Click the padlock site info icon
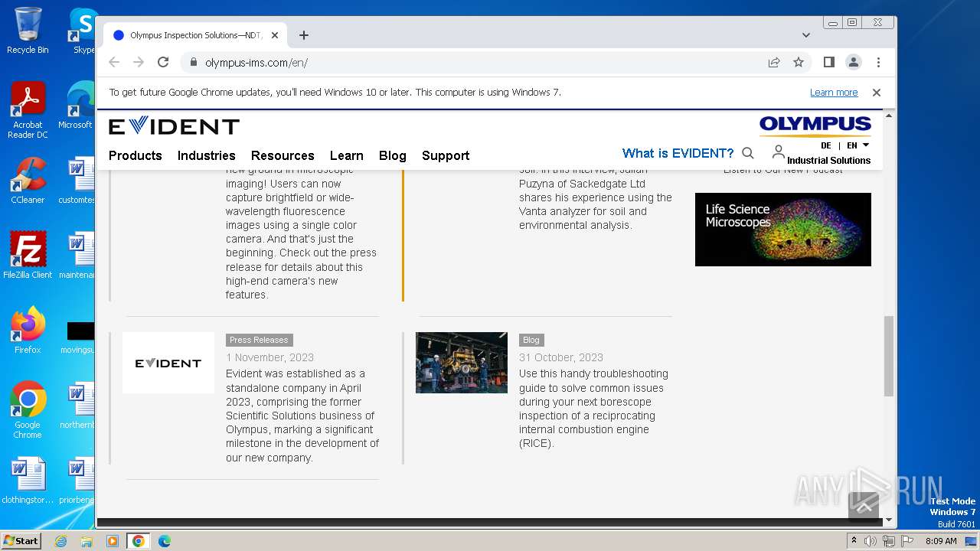This screenshot has width=980, height=551. tap(193, 62)
